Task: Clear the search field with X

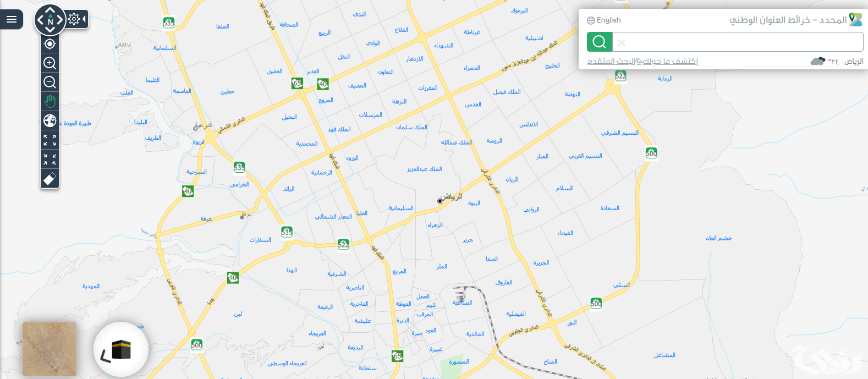Action: pos(622,42)
